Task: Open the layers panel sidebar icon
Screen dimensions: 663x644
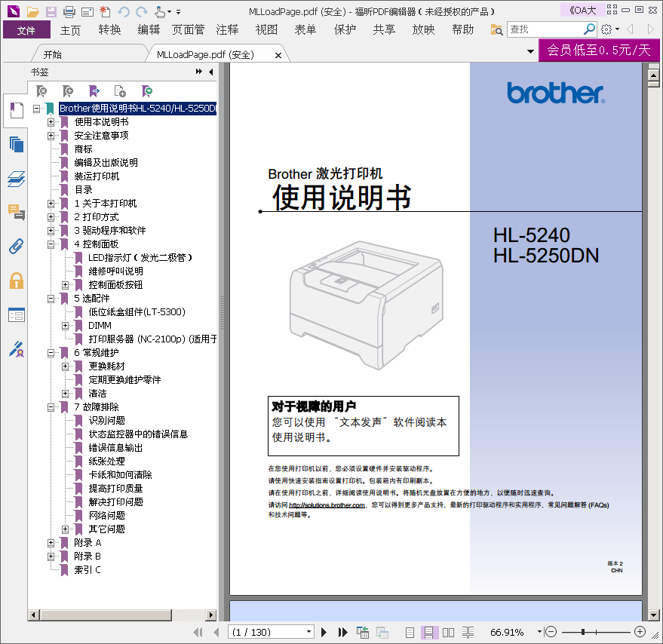Action: click(x=16, y=179)
